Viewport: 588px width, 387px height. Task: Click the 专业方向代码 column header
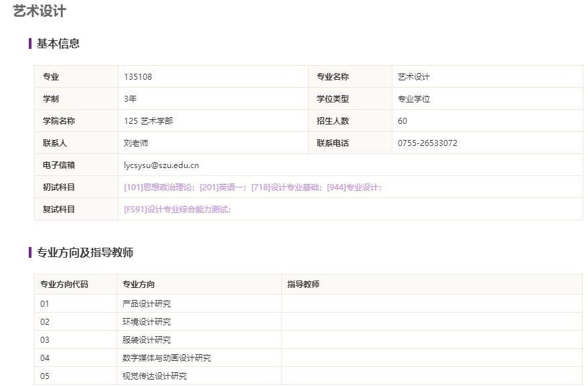click(x=64, y=285)
